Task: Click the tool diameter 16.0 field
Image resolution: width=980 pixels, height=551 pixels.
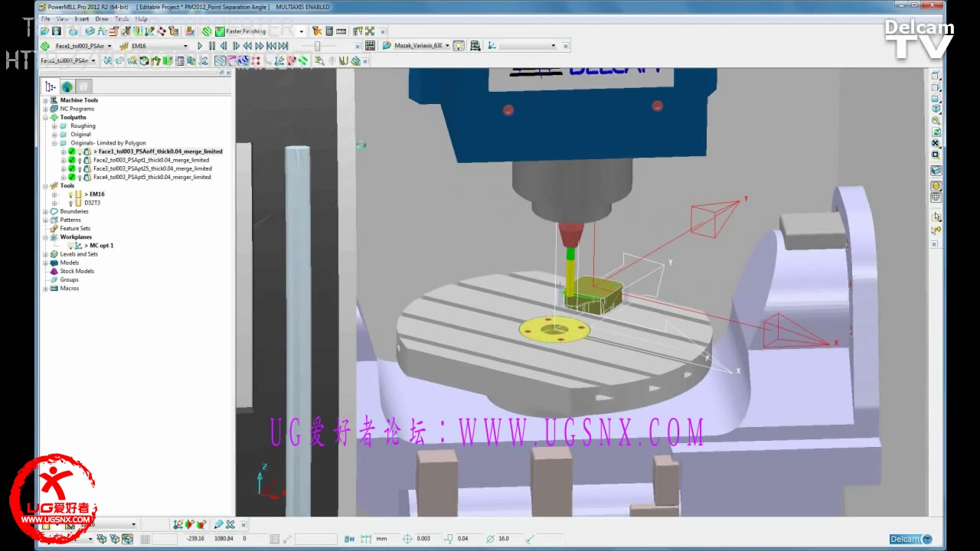Action: pyautogui.click(x=508, y=539)
